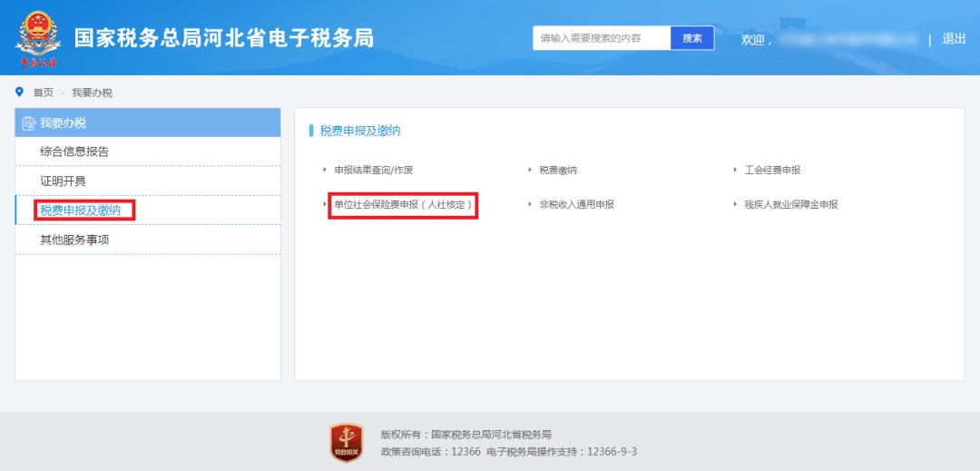Click the arrow bullet before 工会经费申报

[736, 169]
